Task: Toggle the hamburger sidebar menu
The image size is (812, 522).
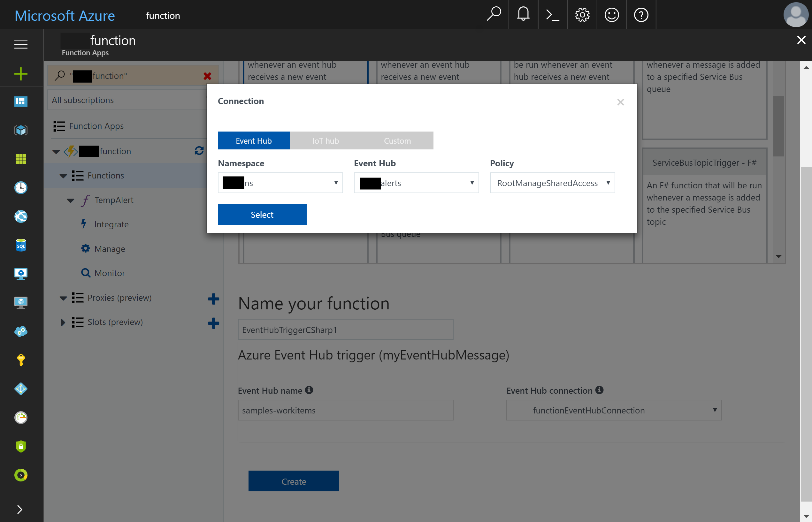Action: (x=21, y=44)
